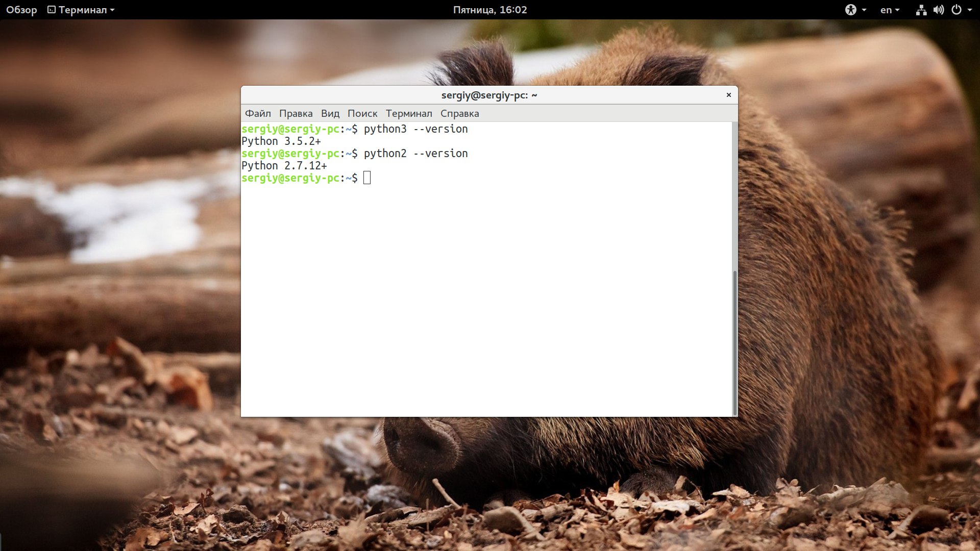980x551 pixels.
Task: Open the Правка menu
Action: point(296,113)
